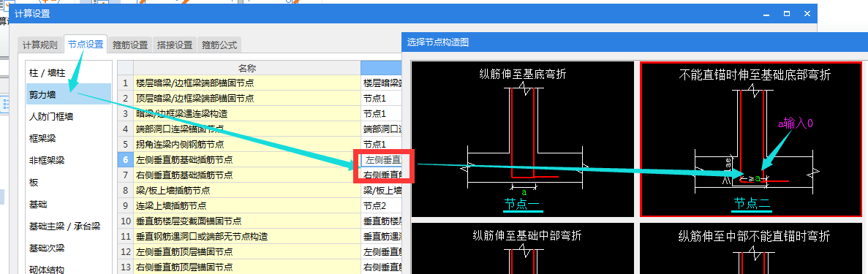Screen dimensions: 868x274
Task: Click value 节点1 in row 2
Action: (x=382, y=99)
